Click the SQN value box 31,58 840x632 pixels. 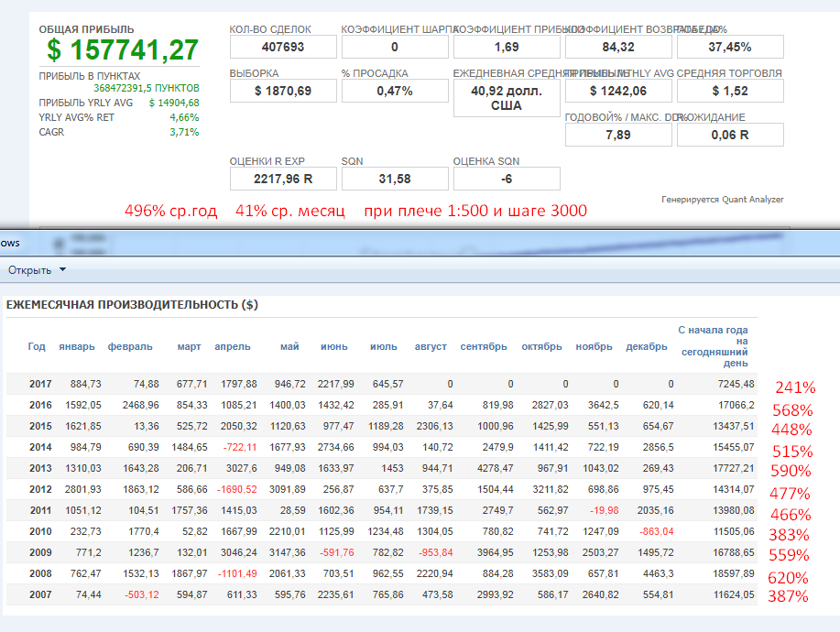(395, 179)
